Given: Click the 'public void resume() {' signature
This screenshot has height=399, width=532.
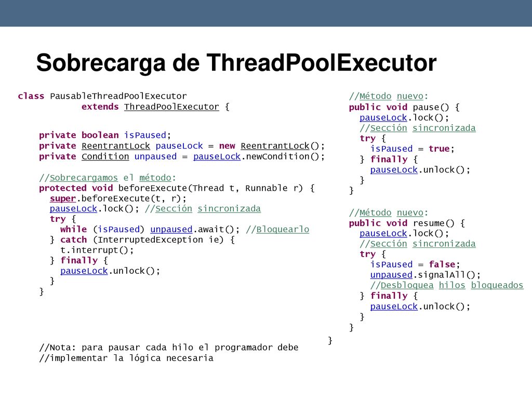Looking at the screenshot, I should coord(407,223).
